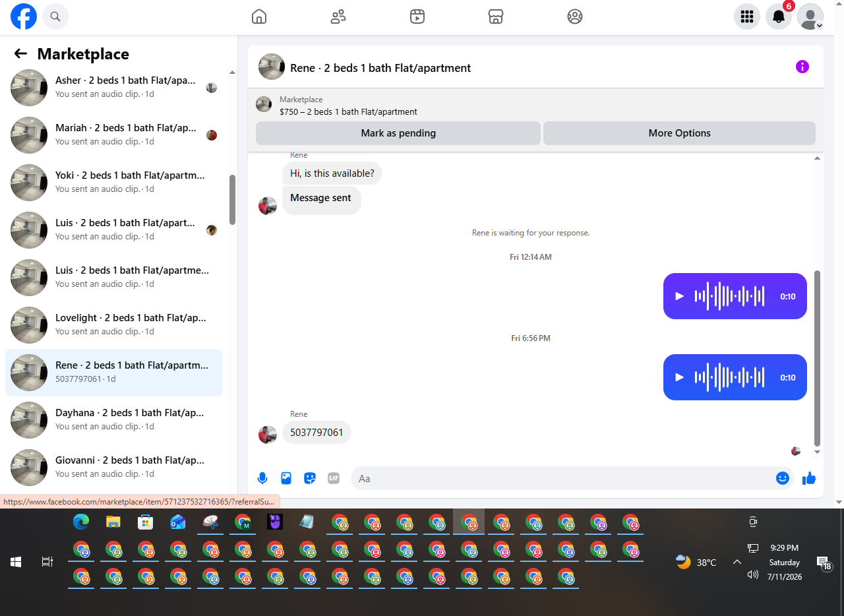Play the audio clip sent Fri 12:14 AM

(680, 296)
